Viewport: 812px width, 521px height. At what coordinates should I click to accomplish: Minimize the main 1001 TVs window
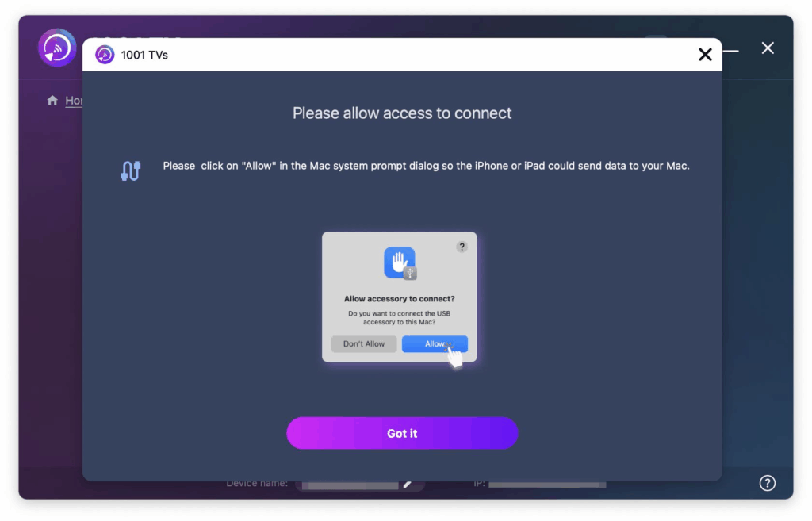click(730, 51)
